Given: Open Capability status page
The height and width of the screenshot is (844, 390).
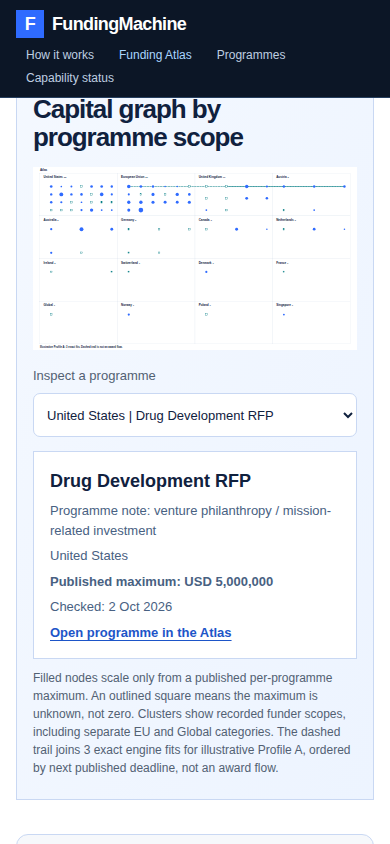Looking at the screenshot, I should pyautogui.click(x=70, y=78).
